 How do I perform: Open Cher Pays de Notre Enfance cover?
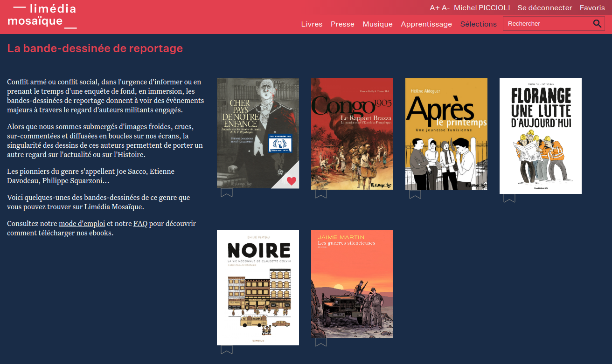[258, 133]
